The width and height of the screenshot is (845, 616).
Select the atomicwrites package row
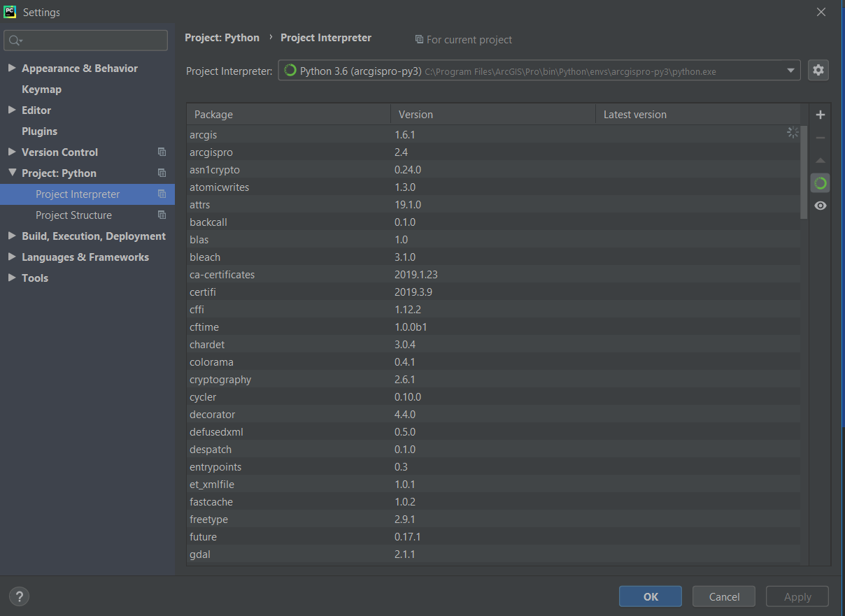click(493, 187)
